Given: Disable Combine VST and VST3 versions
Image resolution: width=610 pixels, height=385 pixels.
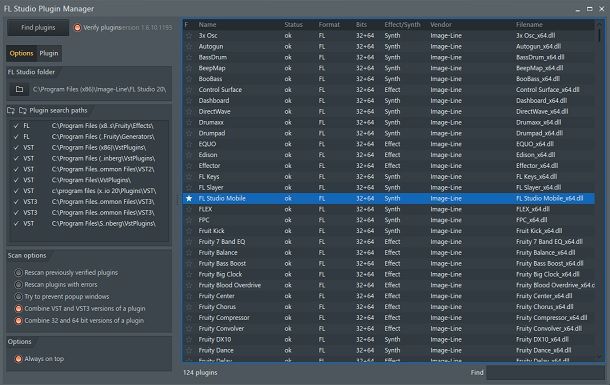Looking at the screenshot, I should [18, 309].
